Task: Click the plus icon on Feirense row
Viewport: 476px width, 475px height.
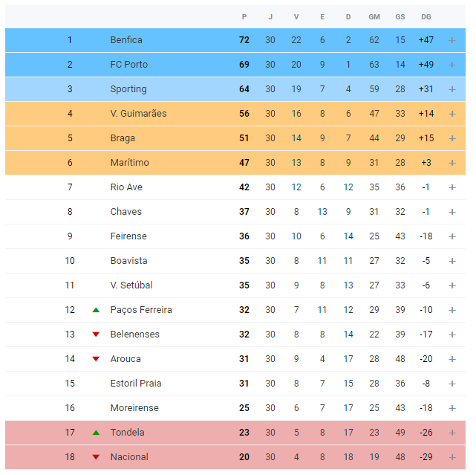Action: click(452, 236)
